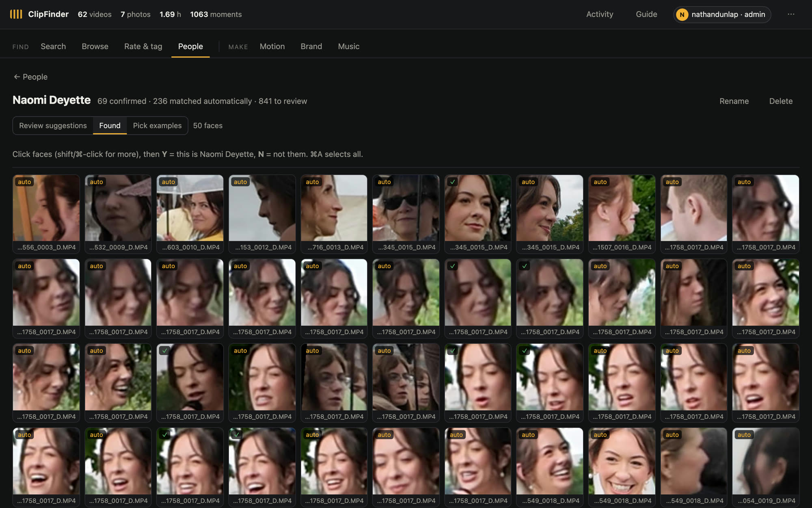
Task: Select the face from 532_0009_D.MP4
Action: pyautogui.click(x=118, y=208)
